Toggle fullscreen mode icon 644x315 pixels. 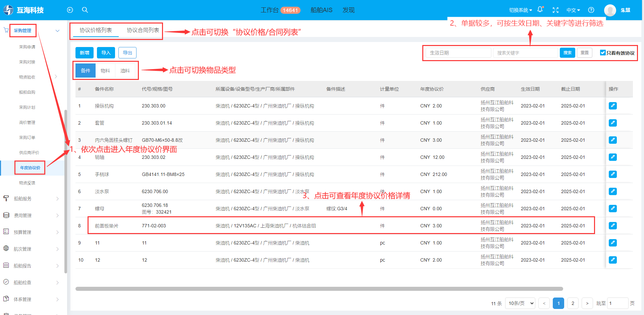click(x=555, y=10)
